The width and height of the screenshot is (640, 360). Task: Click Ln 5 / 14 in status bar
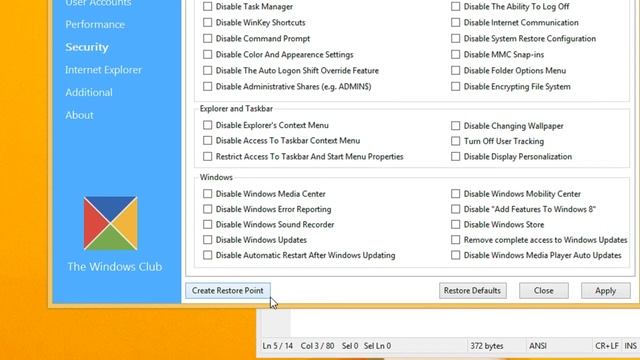click(x=278, y=346)
